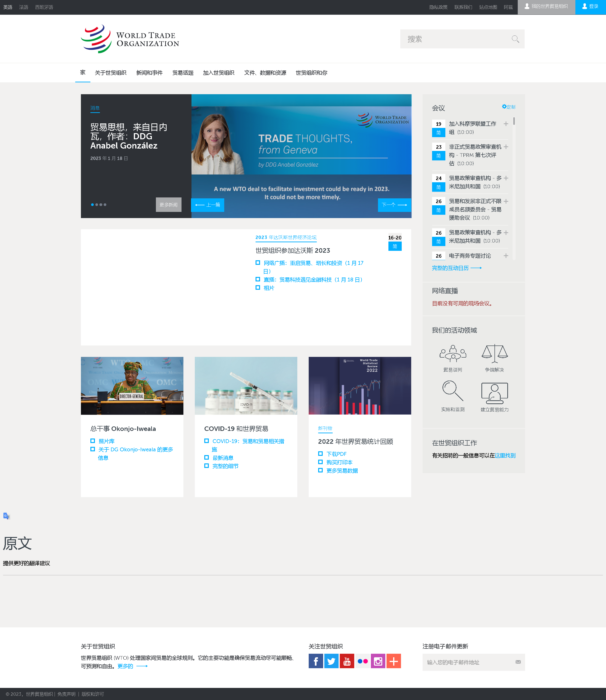This screenshot has height=700, width=606.
Task: Click the dispute settlement scales icon
Action: coord(494,354)
